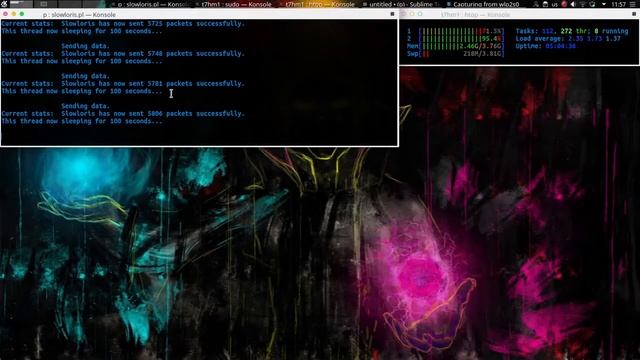Switch to the t7hm1 sudo Konsole taskbar entry
The image size is (640, 360).
(233, 4)
